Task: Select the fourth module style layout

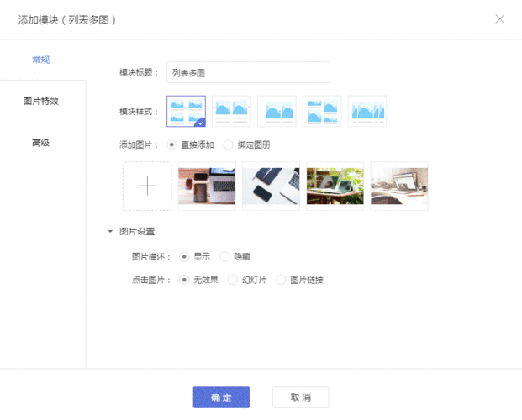Action: coord(322,111)
